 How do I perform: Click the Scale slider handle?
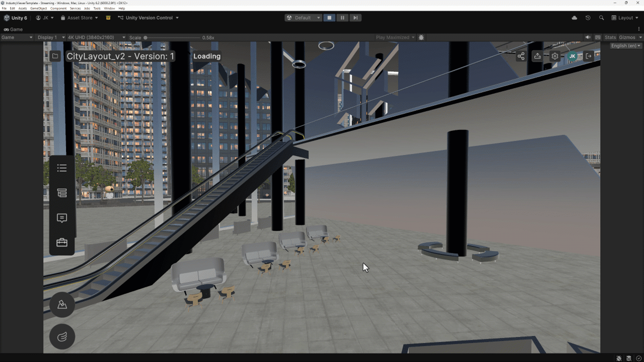pyautogui.click(x=145, y=38)
